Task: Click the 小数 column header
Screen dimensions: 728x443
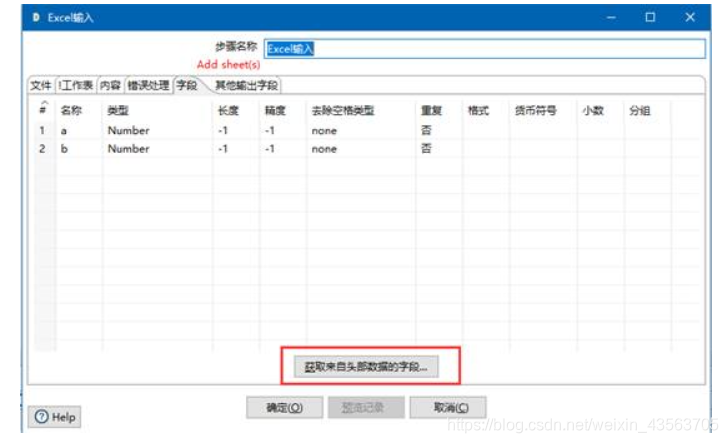Action: click(593, 111)
